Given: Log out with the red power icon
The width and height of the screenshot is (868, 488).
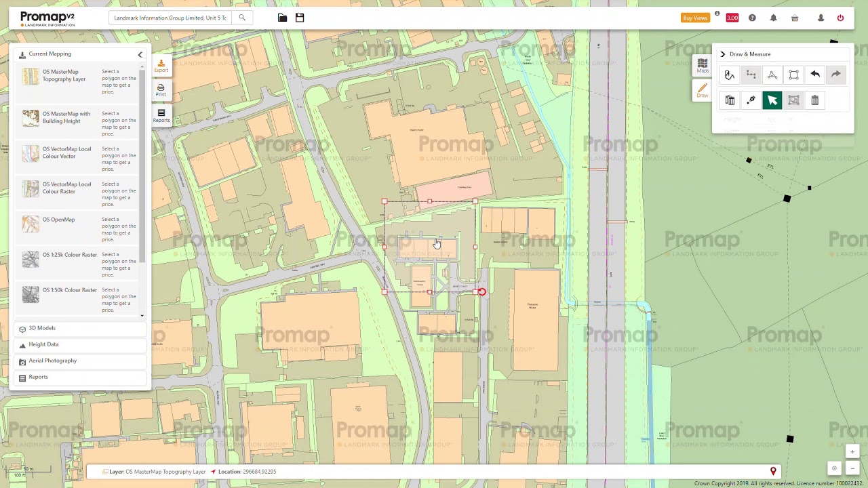Looking at the screenshot, I should [x=840, y=18].
